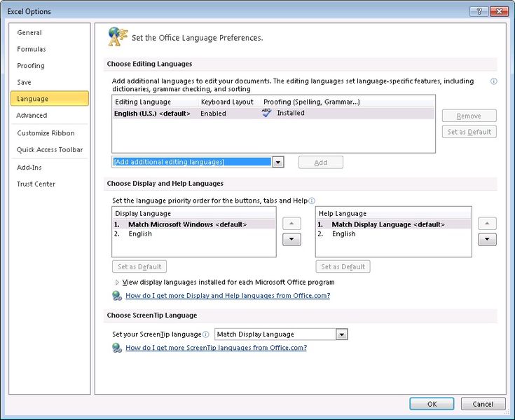Open the Add additional editing languages dropdown arrow
Viewport: 515px width, 420px height.
[278, 162]
